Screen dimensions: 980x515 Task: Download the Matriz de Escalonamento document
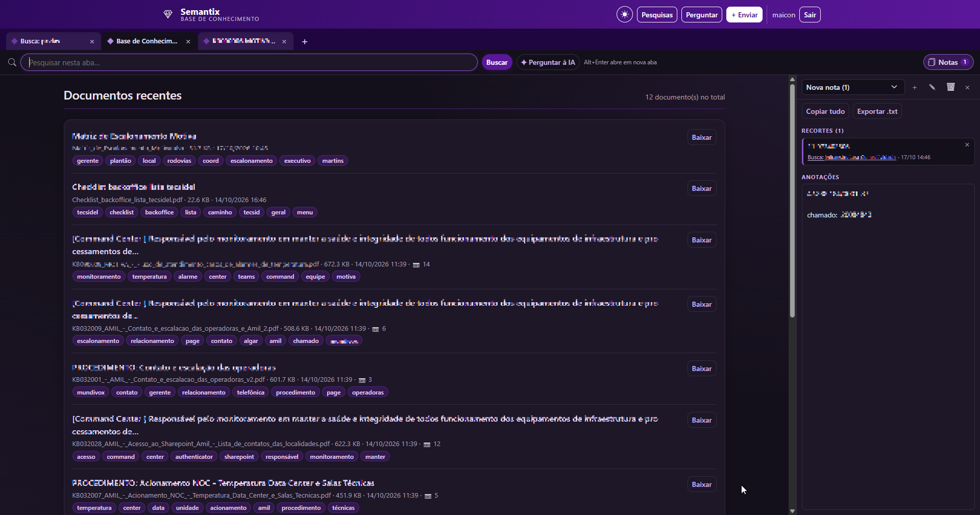(x=701, y=137)
